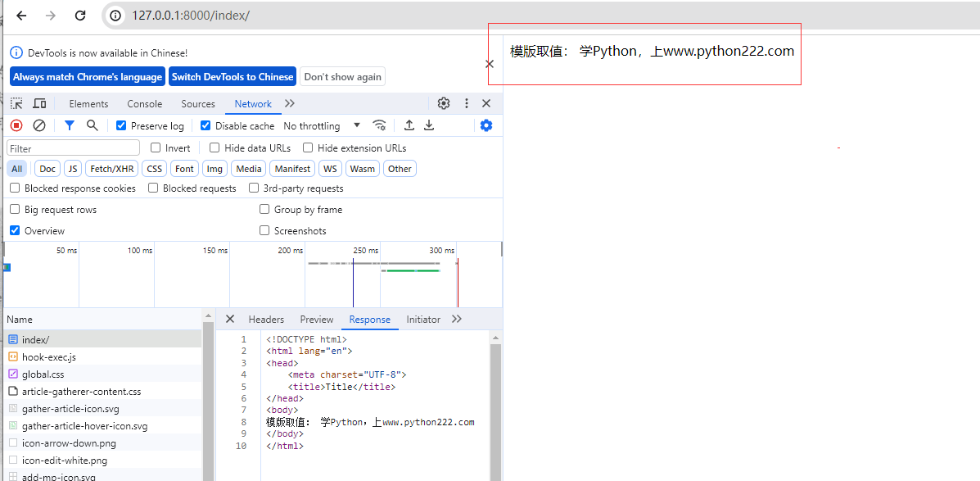This screenshot has height=481, width=980.
Task: Click Switch DevTools to Chinese
Action: point(233,76)
